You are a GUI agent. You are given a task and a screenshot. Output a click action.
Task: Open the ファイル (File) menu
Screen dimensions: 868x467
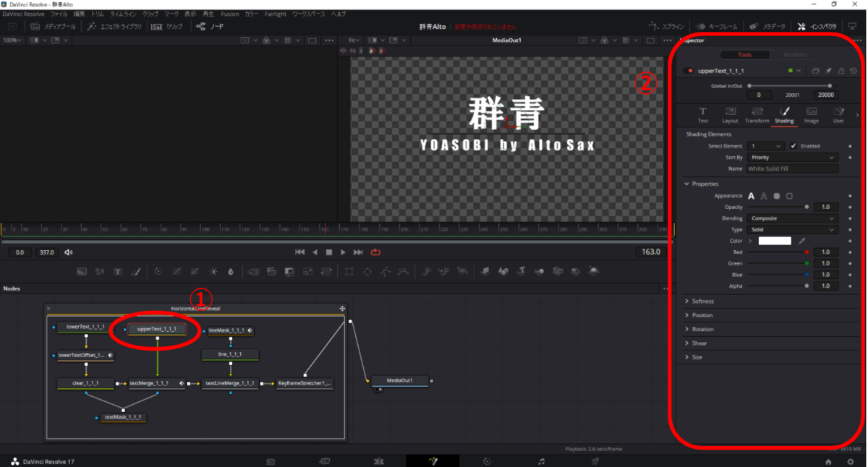click(59, 14)
